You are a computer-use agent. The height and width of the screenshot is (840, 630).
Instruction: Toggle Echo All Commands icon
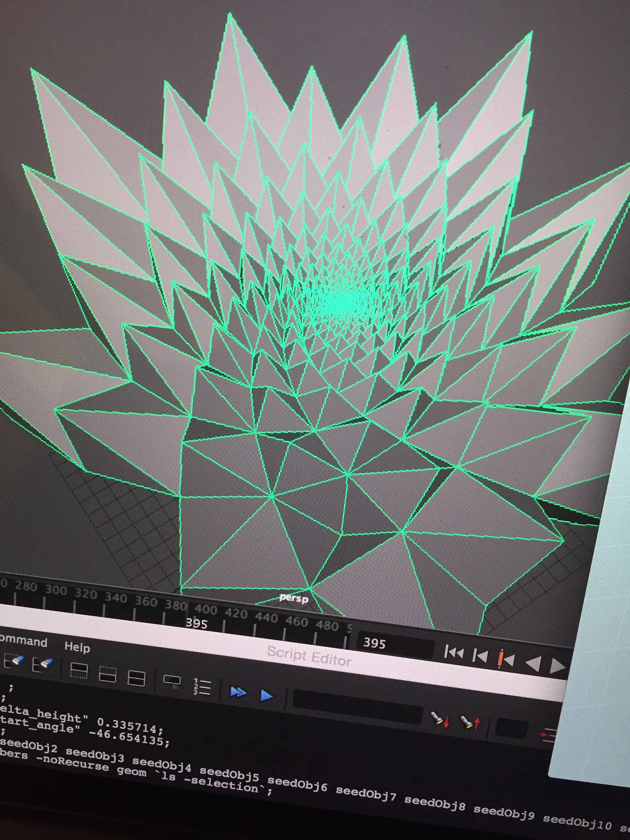pyautogui.click(x=172, y=682)
